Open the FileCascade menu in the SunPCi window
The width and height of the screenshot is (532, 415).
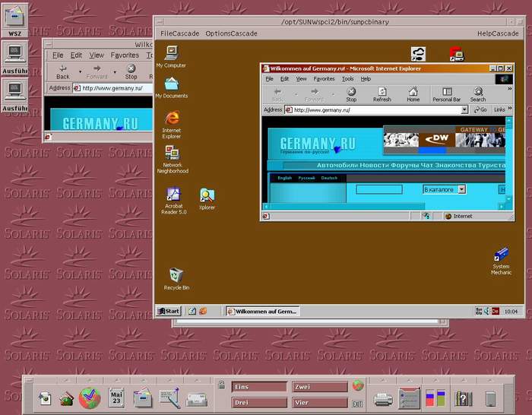pyautogui.click(x=180, y=33)
